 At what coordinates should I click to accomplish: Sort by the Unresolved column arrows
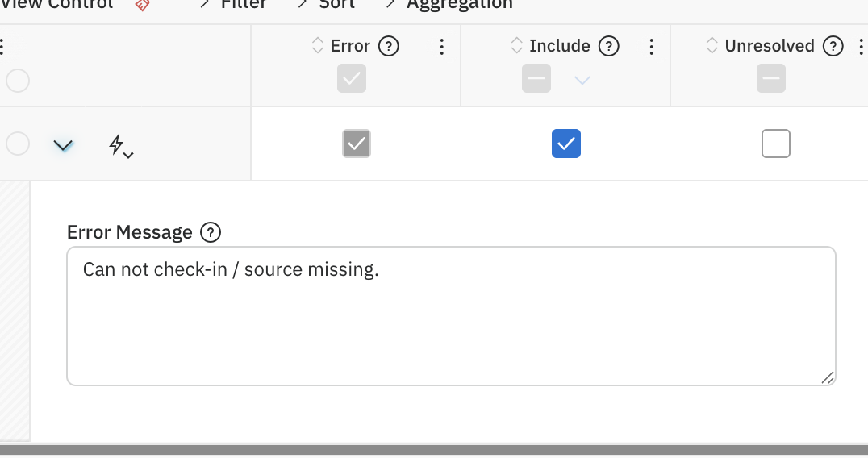point(712,47)
